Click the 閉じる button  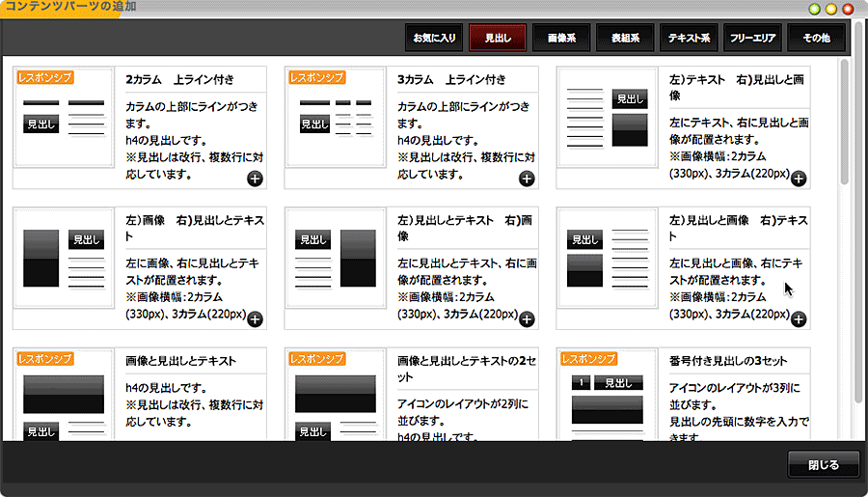tap(824, 464)
